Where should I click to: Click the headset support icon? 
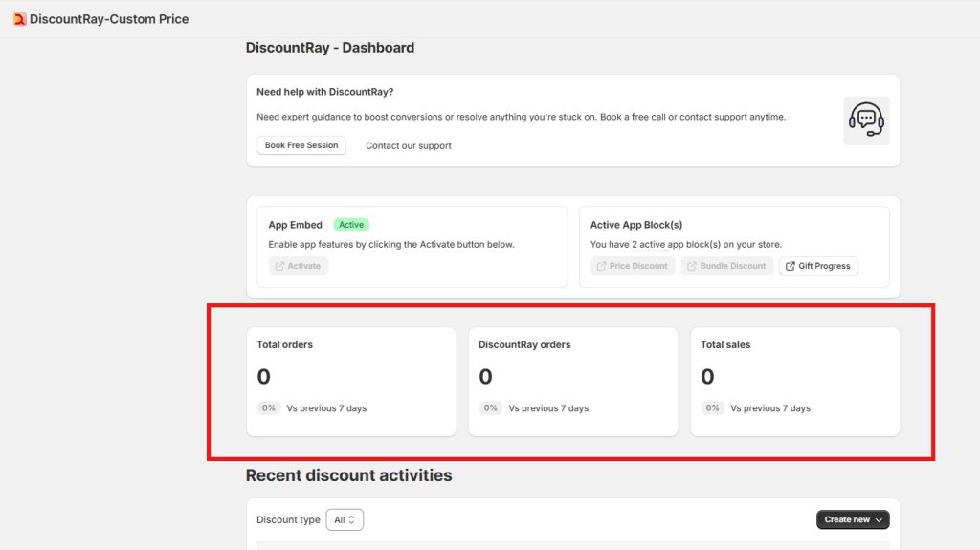866,121
